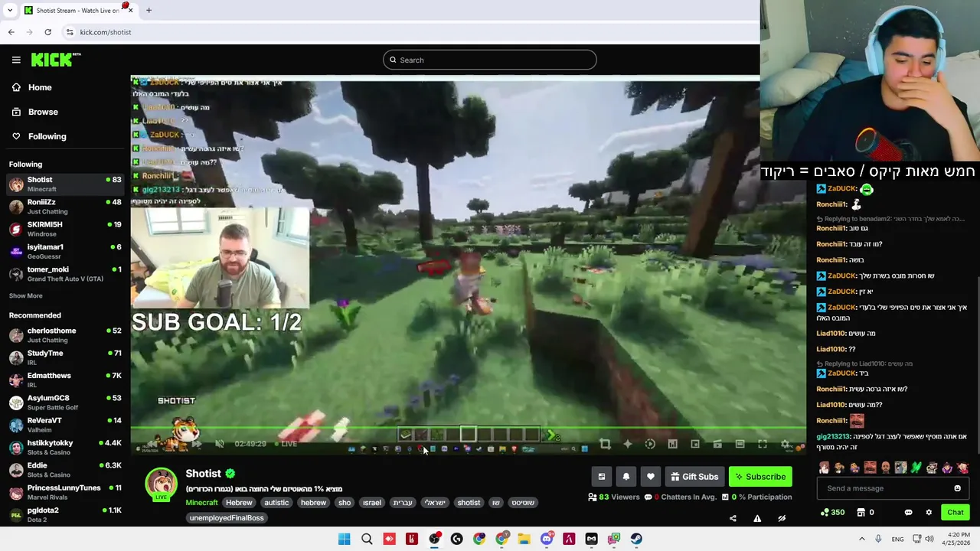Open the emoji picker in chat
Image resolution: width=980 pixels, height=551 pixels.
point(957,488)
